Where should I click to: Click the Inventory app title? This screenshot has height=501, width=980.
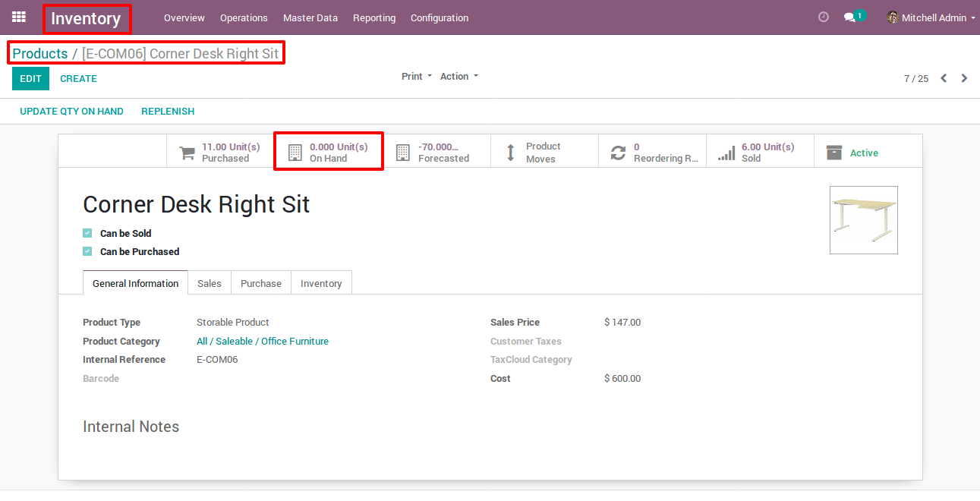(x=86, y=18)
